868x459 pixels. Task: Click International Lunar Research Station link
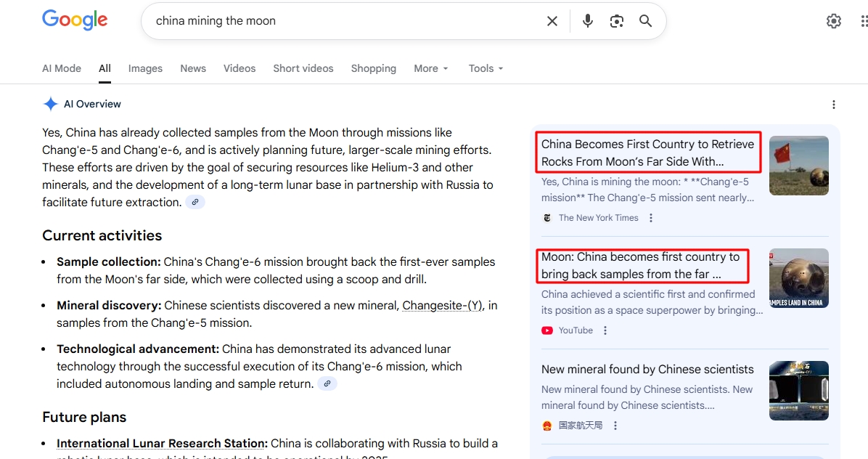coord(162,444)
